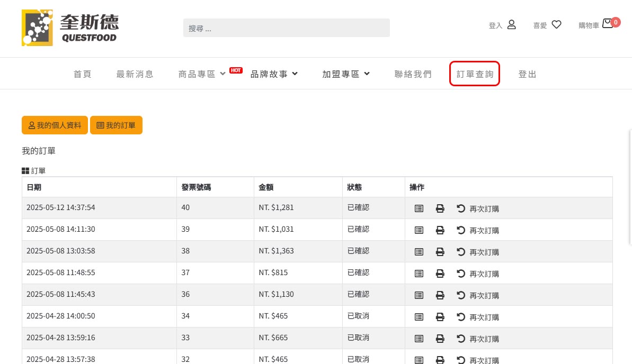Open the 最新消息 menu item
This screenshot has width=632, height=364.
coord(135,74)
